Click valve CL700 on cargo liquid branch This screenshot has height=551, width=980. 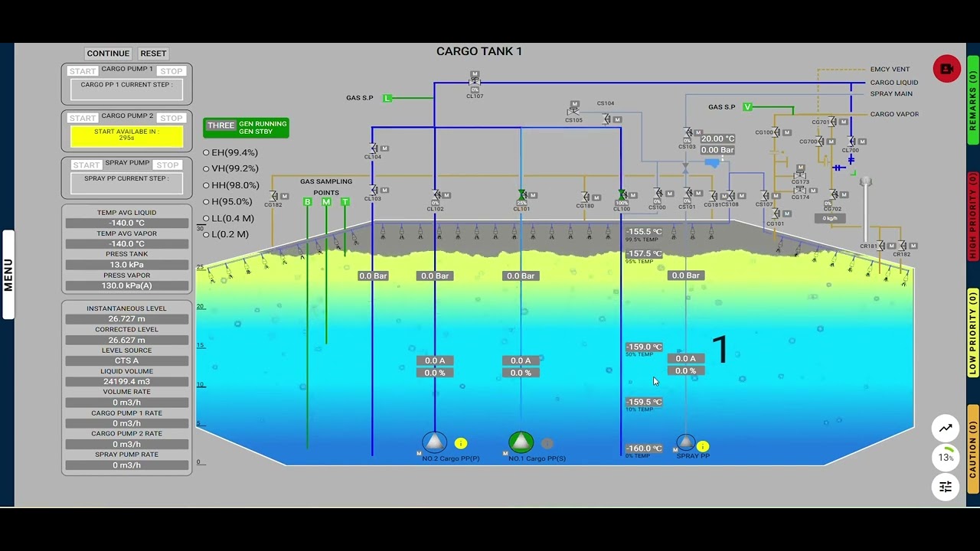851,142
